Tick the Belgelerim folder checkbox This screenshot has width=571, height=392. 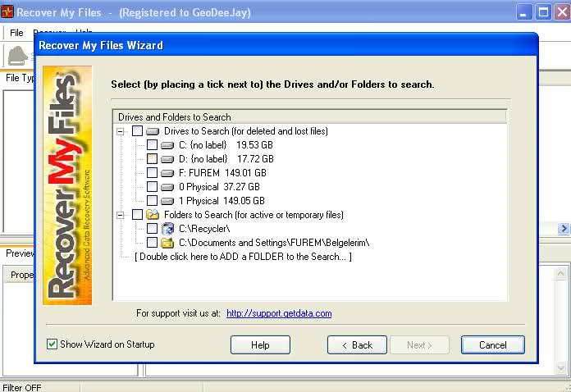coord(152,243)
